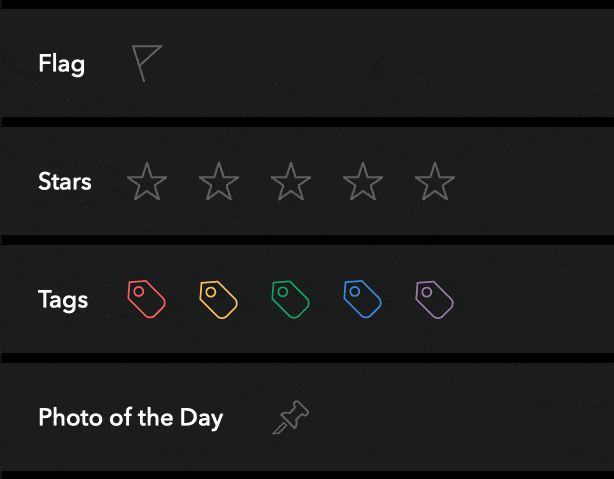Toggle the green tag
The height and width of the screenshot is (479, 614).
[x=291, y=299]
